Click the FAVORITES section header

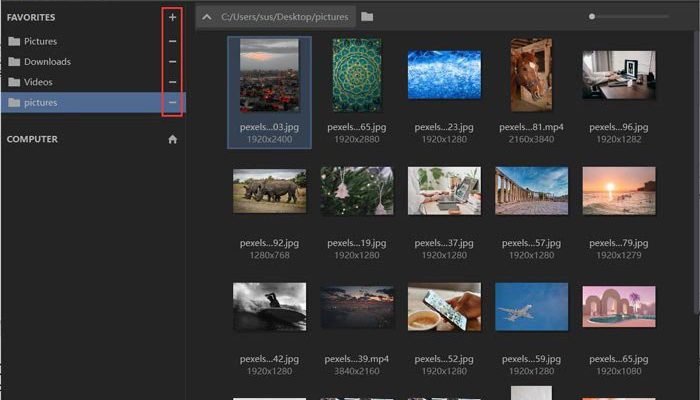(x=31, y=17)
